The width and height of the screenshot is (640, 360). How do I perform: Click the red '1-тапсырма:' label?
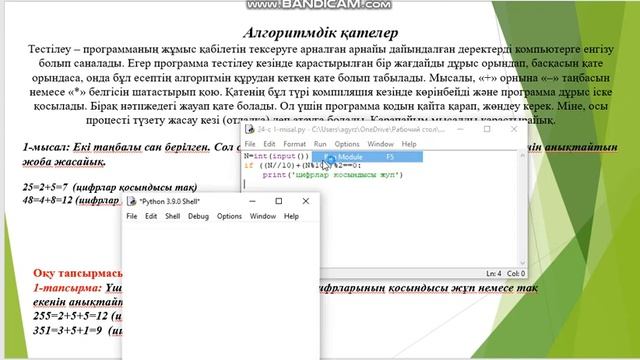click(x=67, y=288)
